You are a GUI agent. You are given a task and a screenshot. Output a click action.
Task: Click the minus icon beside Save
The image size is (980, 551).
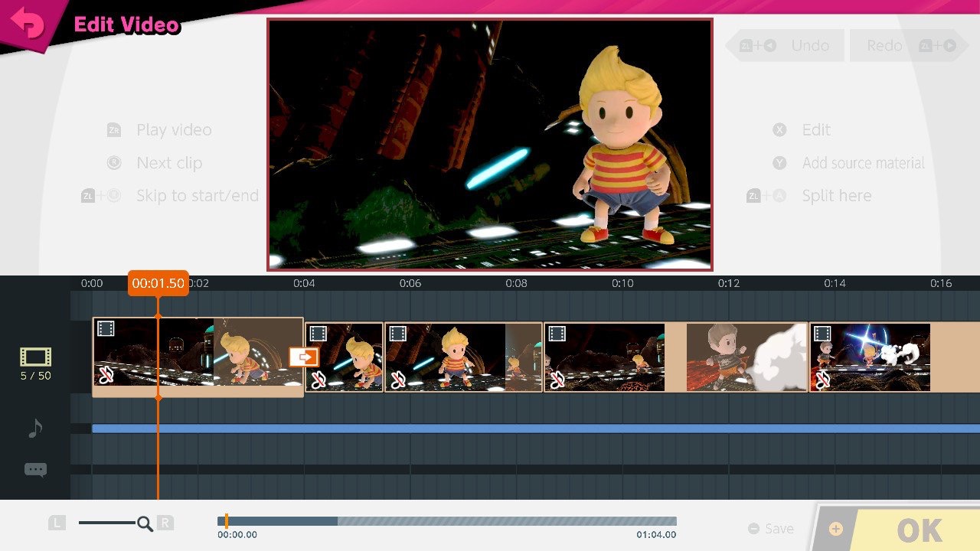pyautogui.click(x=753, y=529)
